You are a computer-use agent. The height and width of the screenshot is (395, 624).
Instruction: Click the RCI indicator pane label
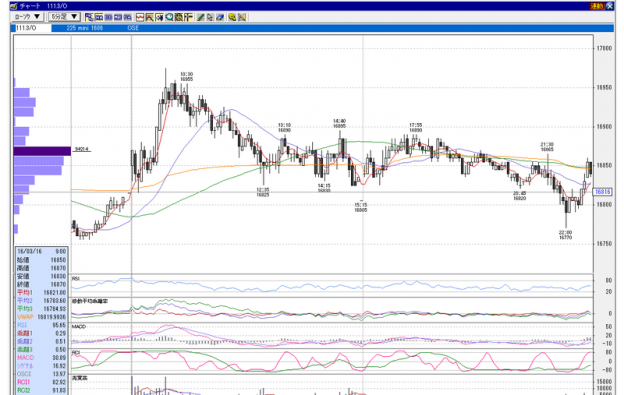tap(76, 353)
